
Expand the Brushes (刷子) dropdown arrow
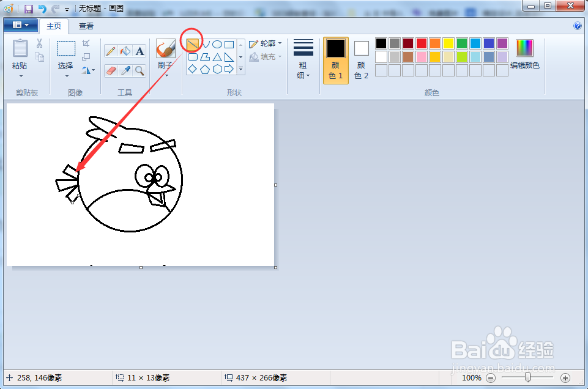tap(166, 75)
